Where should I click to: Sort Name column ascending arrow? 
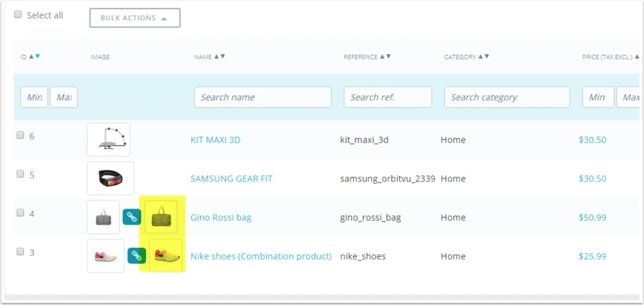216,56
